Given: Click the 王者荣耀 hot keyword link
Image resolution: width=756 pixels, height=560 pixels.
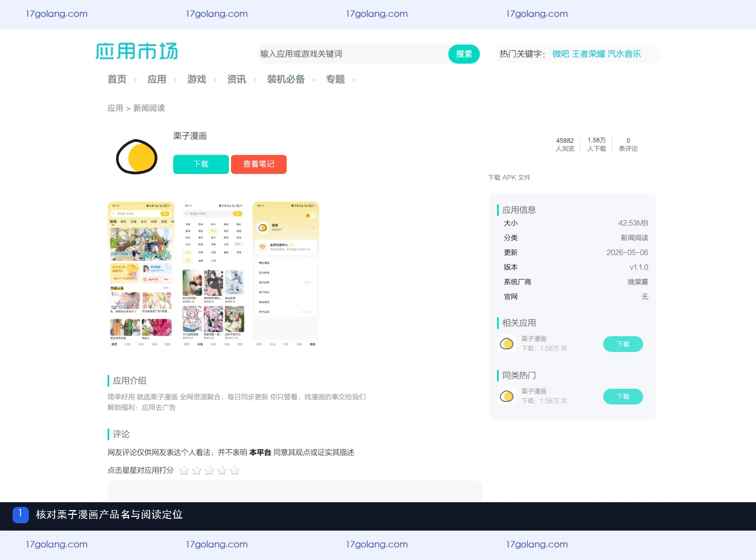Looking at the screenshot, I should click(589, 54).
